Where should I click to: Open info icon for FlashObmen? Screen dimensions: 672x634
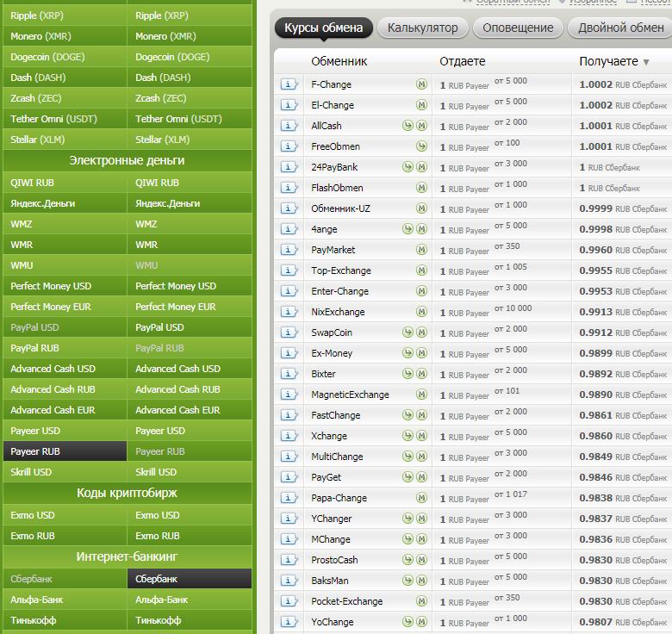tap(289, 188)
